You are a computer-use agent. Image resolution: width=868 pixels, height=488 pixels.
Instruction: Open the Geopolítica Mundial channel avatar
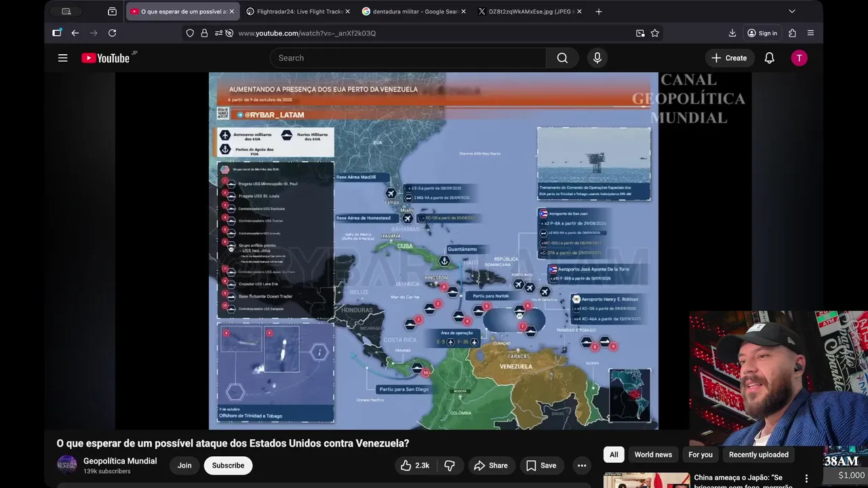[x=66, y=465]
